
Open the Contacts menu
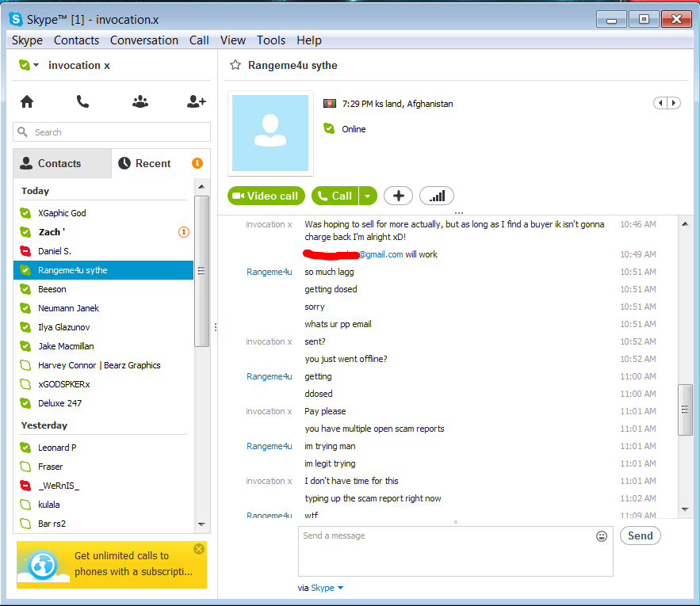coord(76,40)
